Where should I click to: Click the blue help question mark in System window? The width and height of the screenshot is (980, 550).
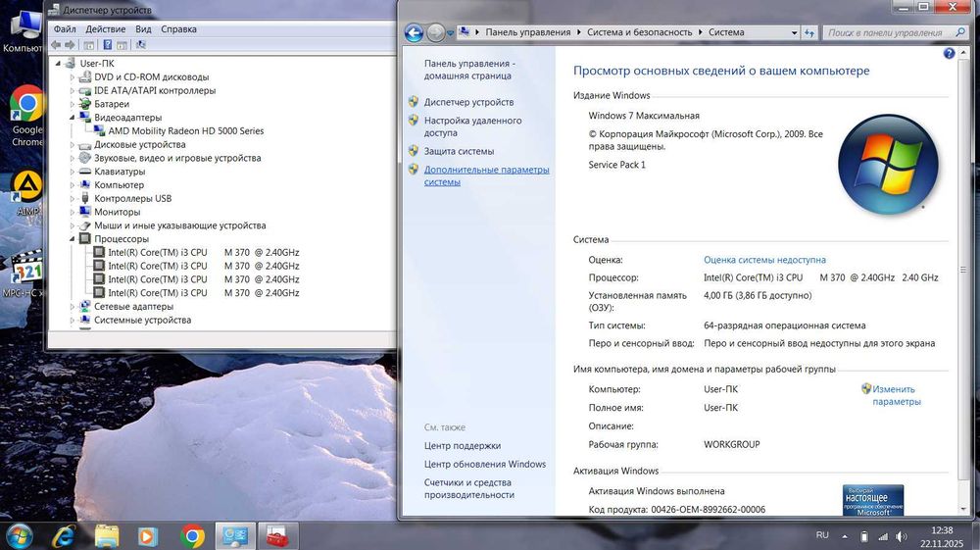(x=949, y=54)
